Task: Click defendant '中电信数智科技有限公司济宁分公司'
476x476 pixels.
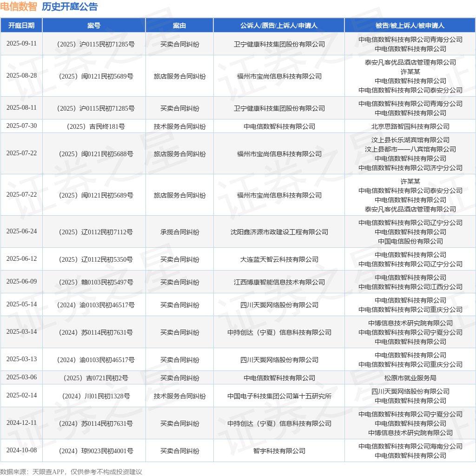Action: point(410,167)
